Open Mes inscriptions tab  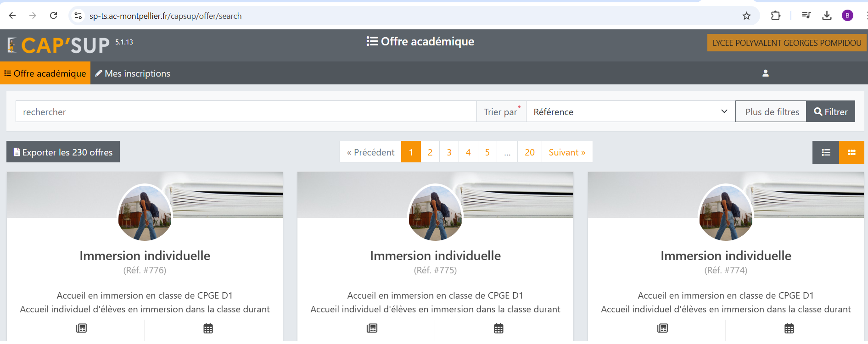(133, 73)
